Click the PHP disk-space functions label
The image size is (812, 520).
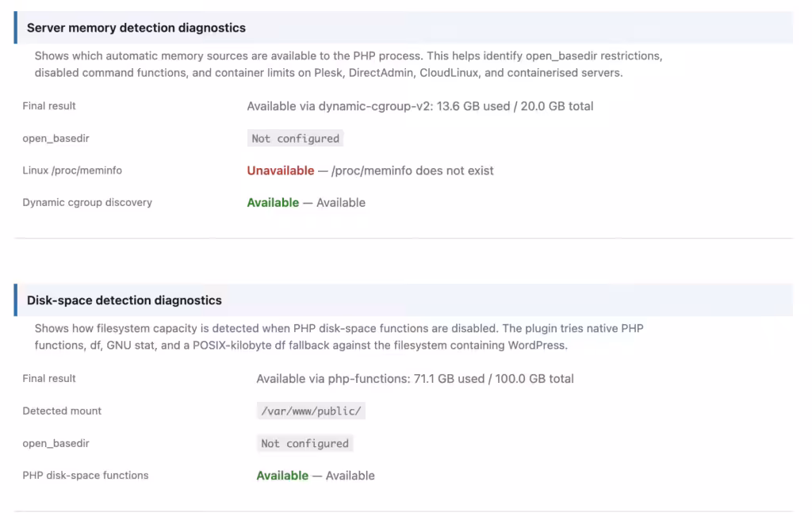(x=86, y=476)
